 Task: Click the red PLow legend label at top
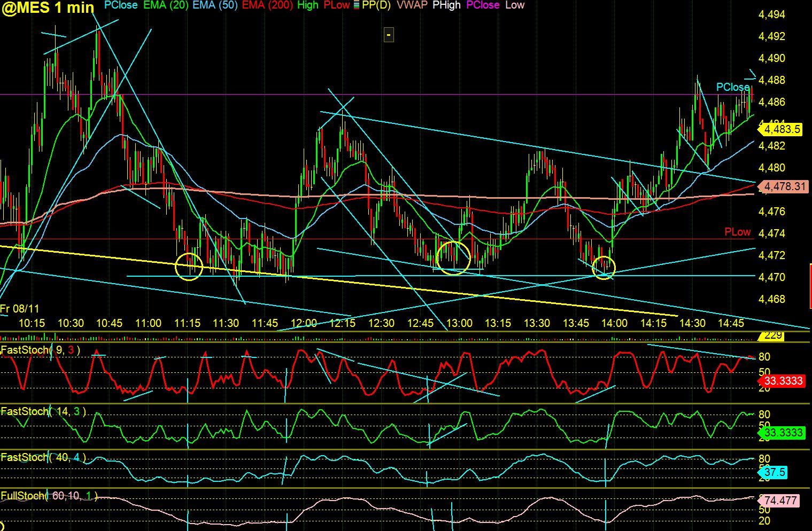coord(337,5)
